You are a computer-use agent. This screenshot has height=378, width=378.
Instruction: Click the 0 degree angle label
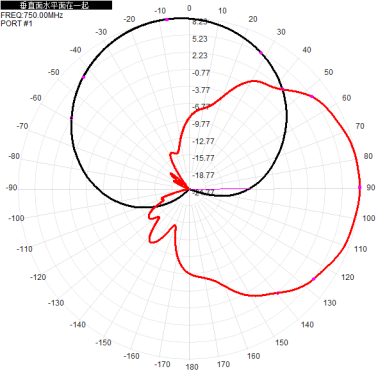(189, 8)
